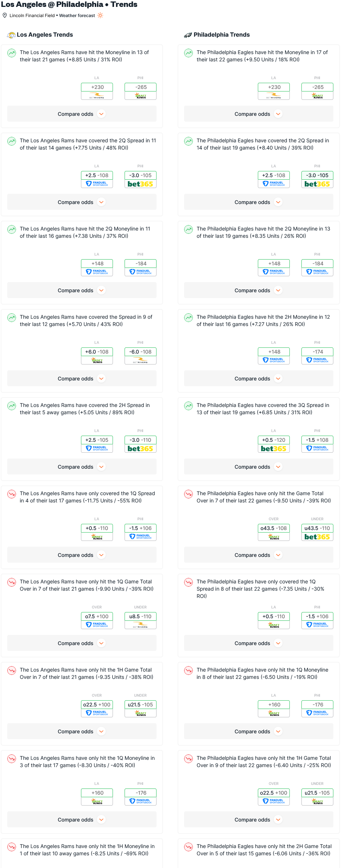Image resolution: width=341 pixels, height=868 pixels.
Task: Expand Compare odds under Rams 1Q Game Total Over
Action: 82,643
